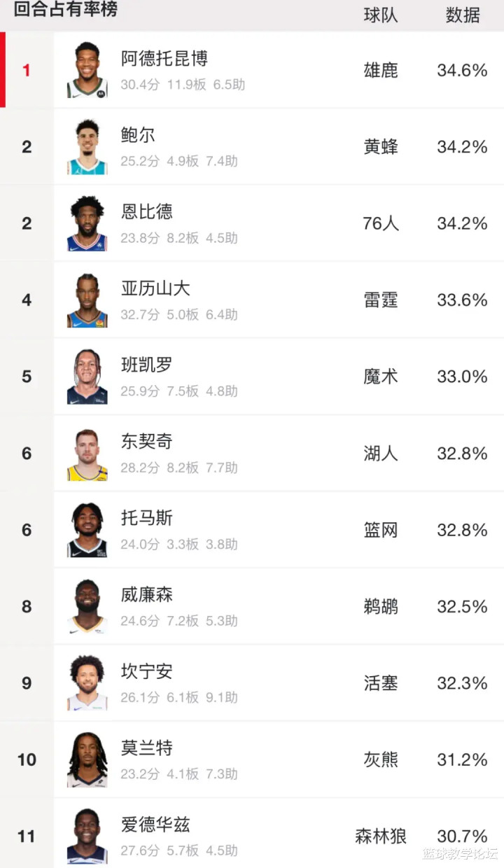
Task: Select the 森林狼 team label
Action: (381, 836)
